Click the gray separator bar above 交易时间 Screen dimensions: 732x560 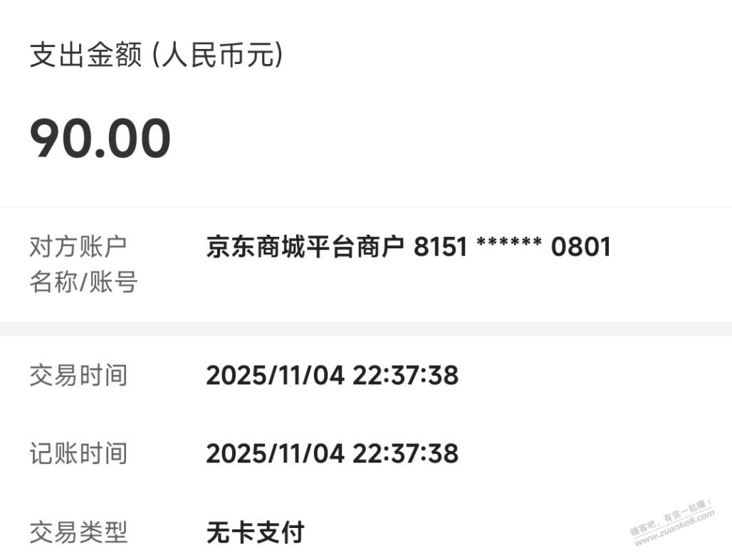tap(366, 329)
